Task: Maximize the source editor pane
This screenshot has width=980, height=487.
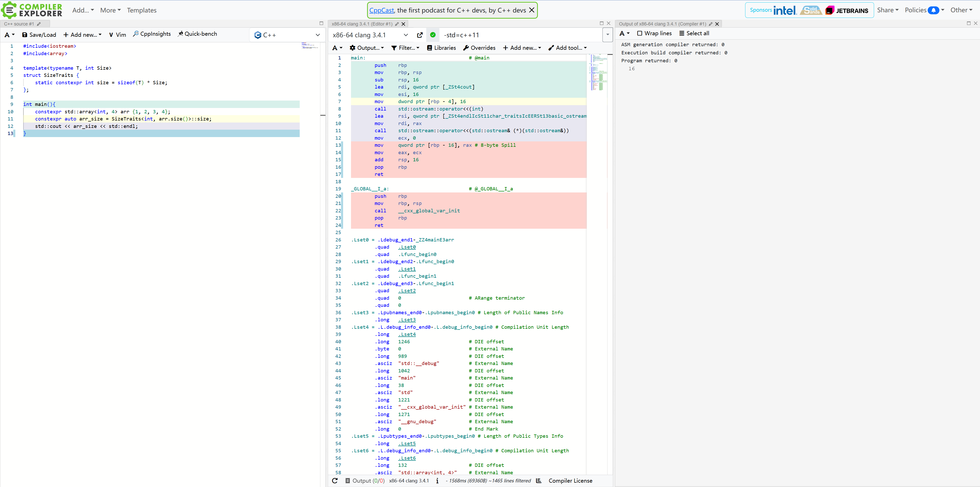Action: 321,23
